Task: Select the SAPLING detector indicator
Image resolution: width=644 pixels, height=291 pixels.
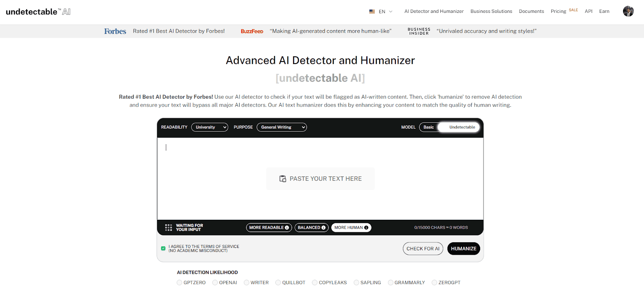Action: point(356,283)
